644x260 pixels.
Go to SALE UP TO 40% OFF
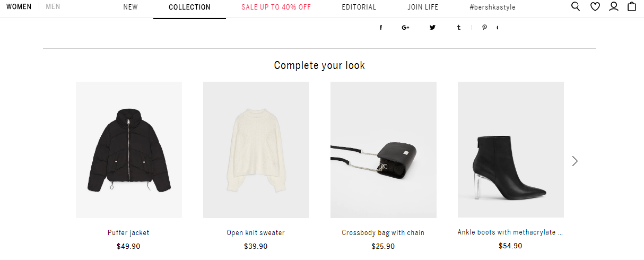pyautogui.click(x=276, y=7)
